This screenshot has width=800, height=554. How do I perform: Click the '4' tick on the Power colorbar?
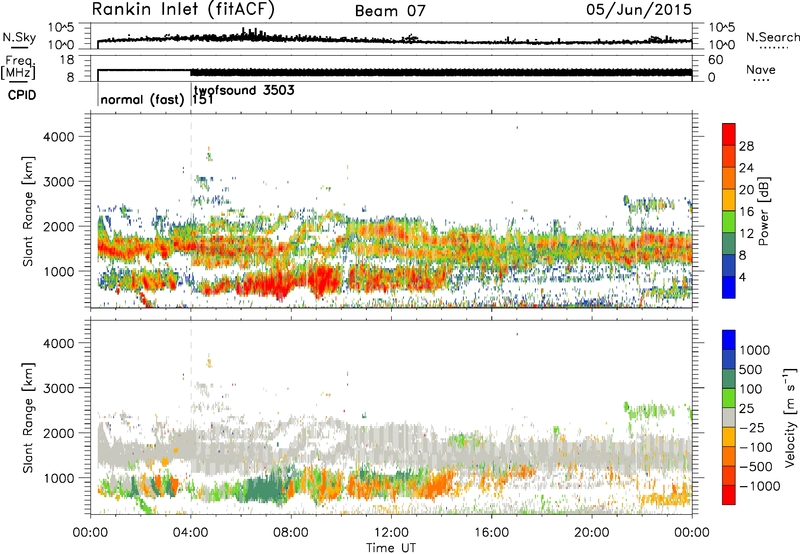click(x=742, y=277)
